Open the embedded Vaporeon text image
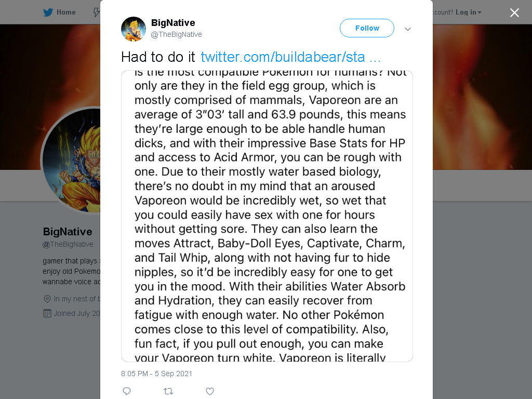 click(x=267, y=216)
